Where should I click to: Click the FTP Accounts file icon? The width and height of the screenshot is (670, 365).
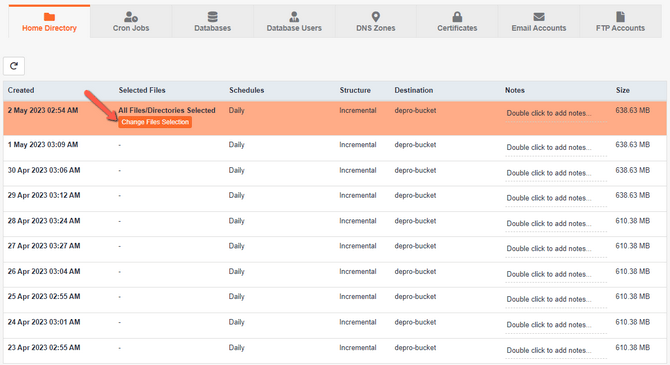620,17
